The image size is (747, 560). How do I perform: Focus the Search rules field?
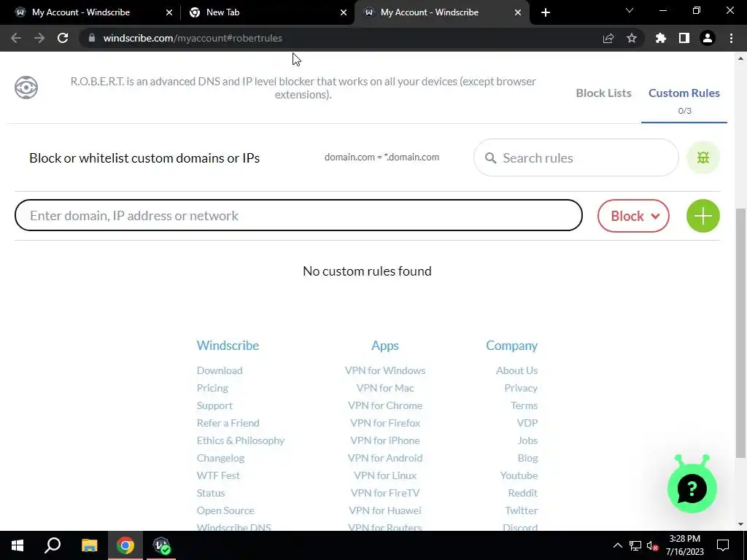point(576,157)
